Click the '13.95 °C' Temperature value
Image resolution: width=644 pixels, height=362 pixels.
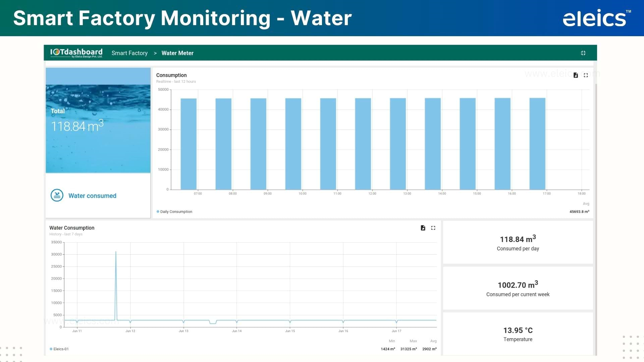[x=518, y=330]
